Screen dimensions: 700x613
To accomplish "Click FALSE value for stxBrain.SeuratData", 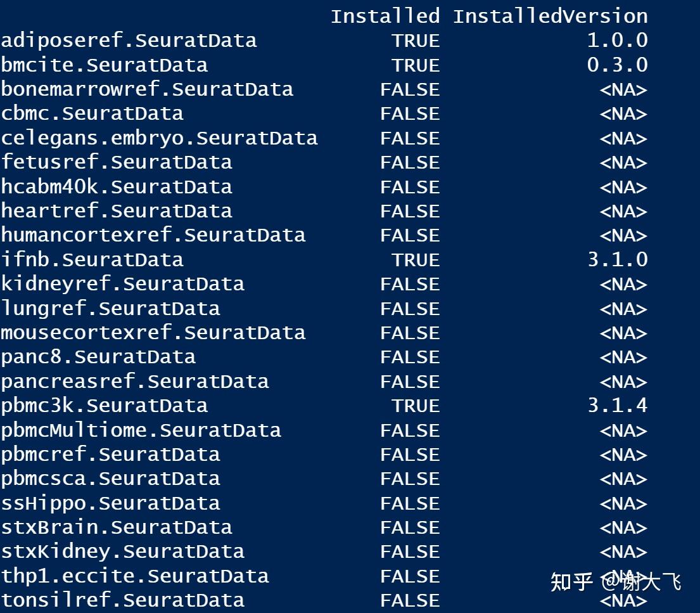I will 409,527.
